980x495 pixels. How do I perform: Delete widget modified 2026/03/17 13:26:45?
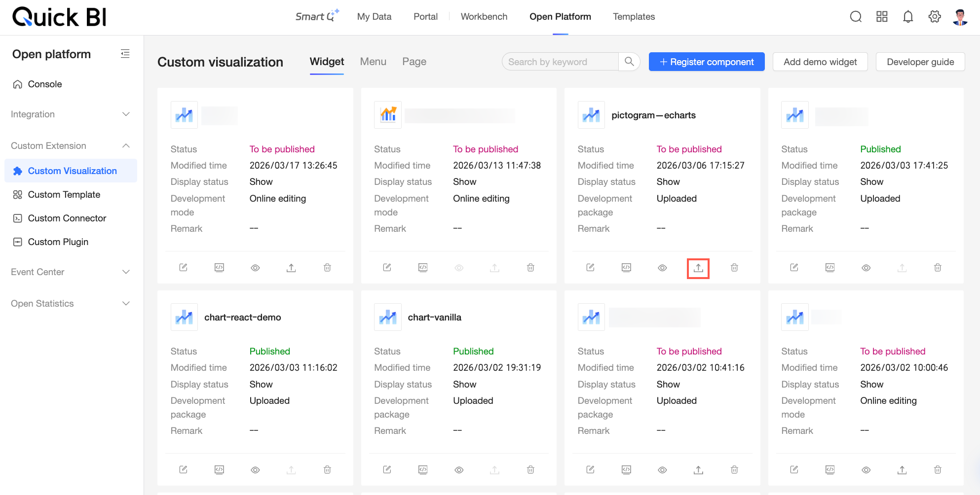pos(327,268)
